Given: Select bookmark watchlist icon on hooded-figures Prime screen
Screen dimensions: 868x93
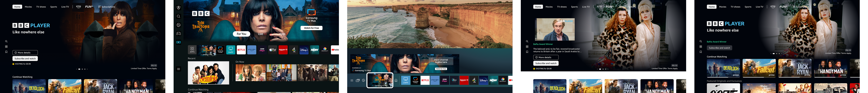Looking at the screenshot, I should [x=6, y=52].
